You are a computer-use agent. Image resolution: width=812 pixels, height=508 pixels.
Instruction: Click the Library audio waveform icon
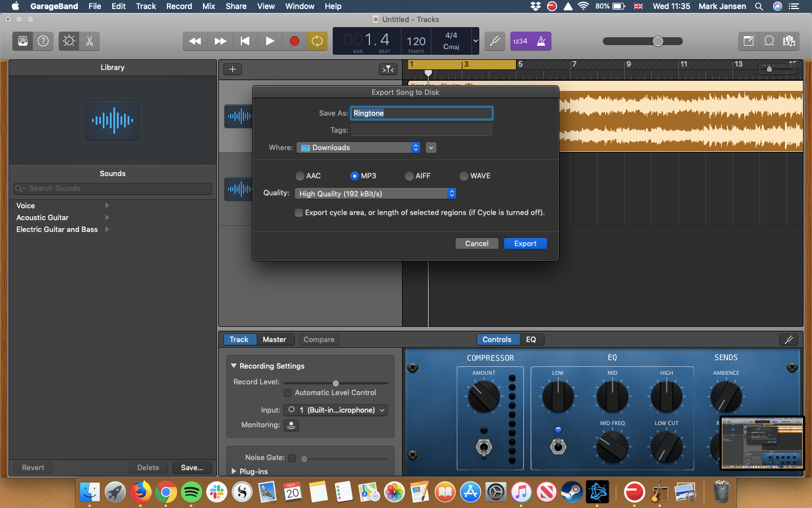pos(113,120)
